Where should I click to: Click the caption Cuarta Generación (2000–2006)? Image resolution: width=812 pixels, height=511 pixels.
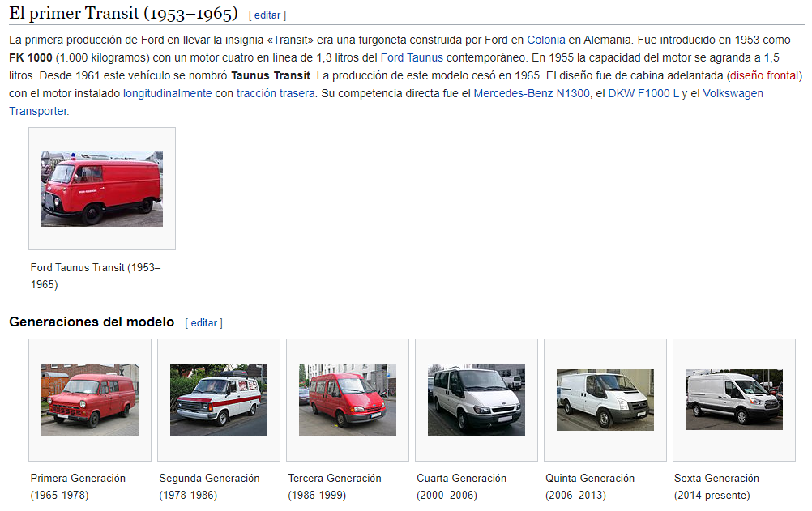point(461,486)
